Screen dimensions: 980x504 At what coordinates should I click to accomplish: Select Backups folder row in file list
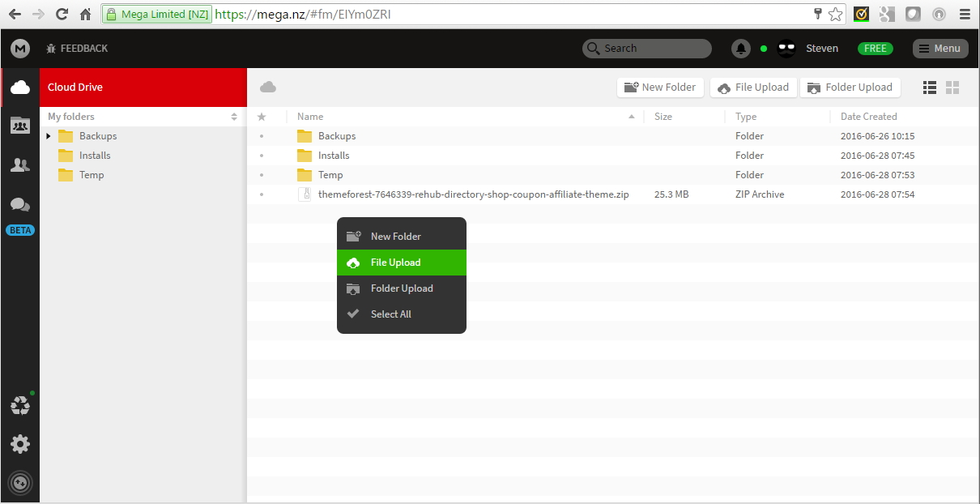click(613, 136)
